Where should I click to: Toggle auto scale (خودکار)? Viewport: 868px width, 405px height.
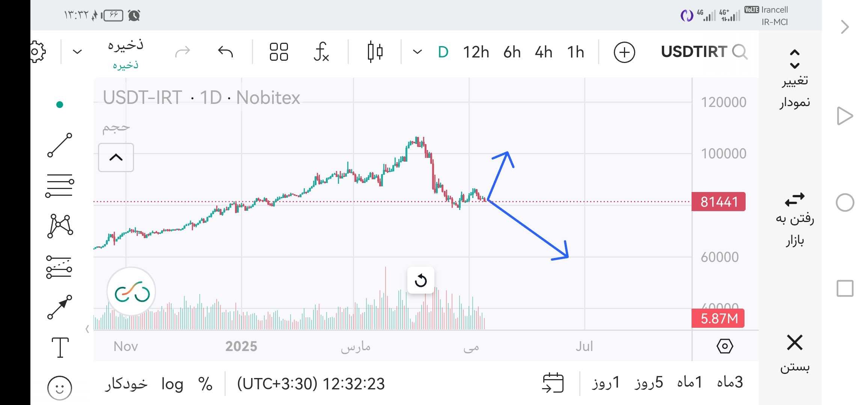point(126,384)
